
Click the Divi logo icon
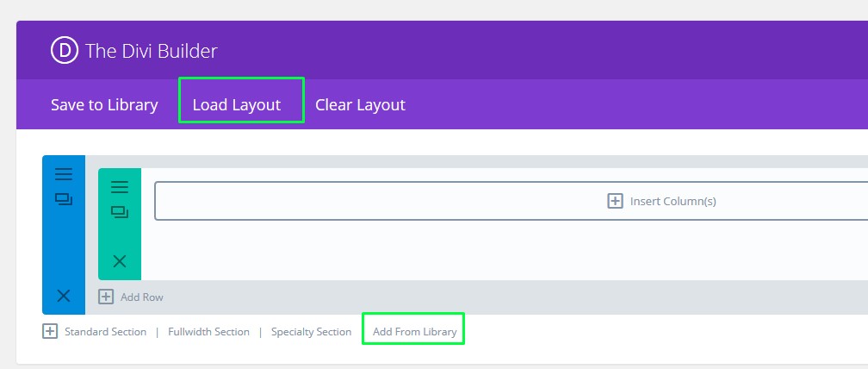tap(65, 51)
